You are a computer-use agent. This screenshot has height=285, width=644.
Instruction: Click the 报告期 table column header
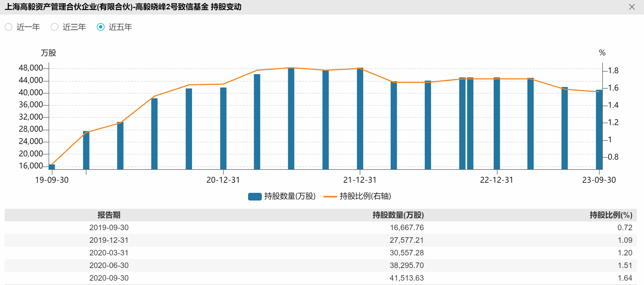pyautogui.click(x=109, y=215)
